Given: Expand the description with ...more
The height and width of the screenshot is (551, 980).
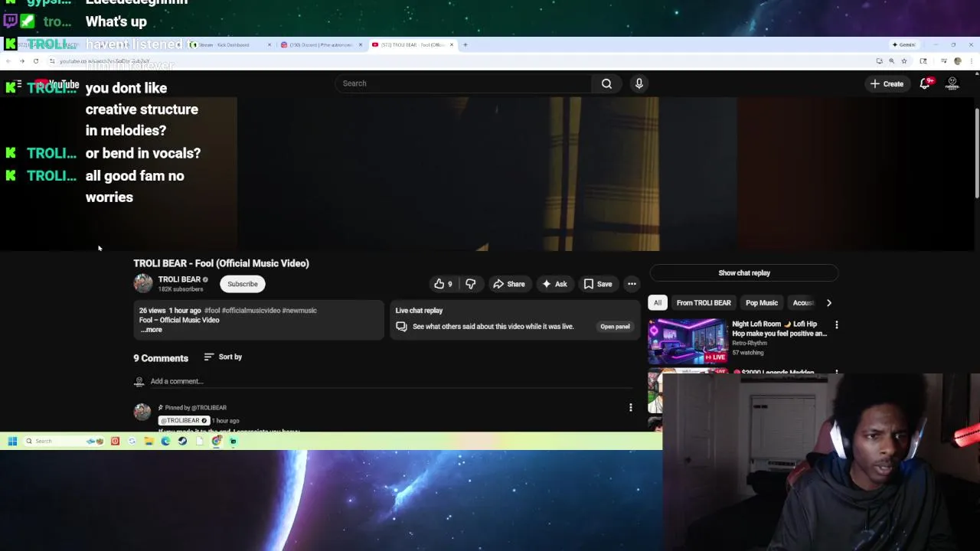Looking at the screenshot, I should point(152,330).
